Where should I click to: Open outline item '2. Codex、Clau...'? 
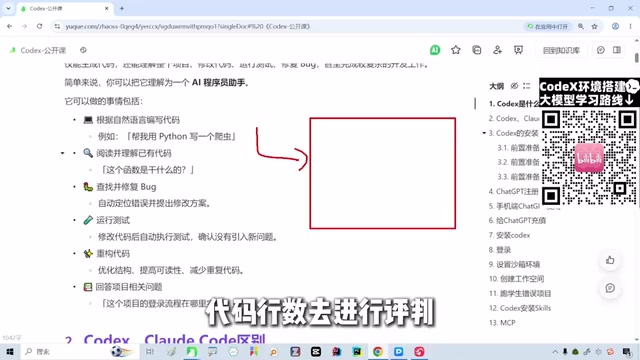pyautogui.click(x=514, y=118)
